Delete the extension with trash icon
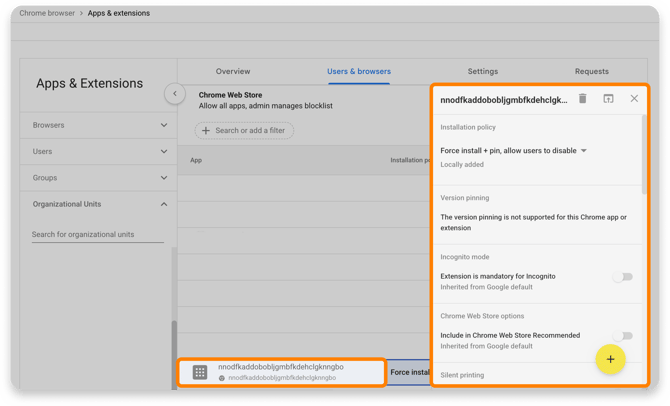The height and width of the screenshot is (406, 670). click(582, 99)
